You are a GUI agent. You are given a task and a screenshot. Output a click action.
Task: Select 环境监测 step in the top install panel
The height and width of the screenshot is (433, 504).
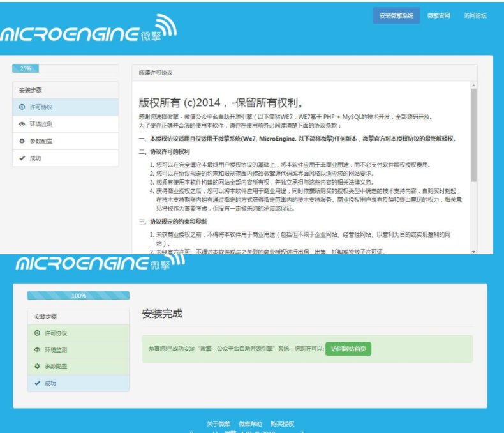(x=66, y=124)
